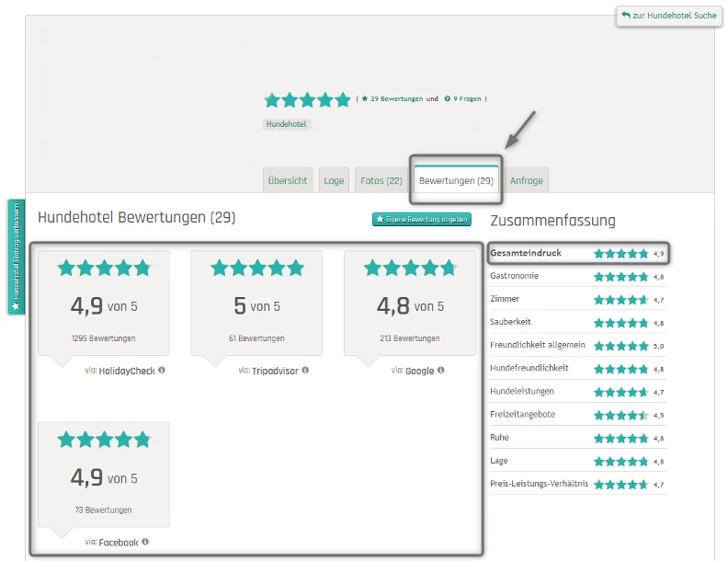
Task: Open the Übersicht tab
Action: click(x=288, y=180)
